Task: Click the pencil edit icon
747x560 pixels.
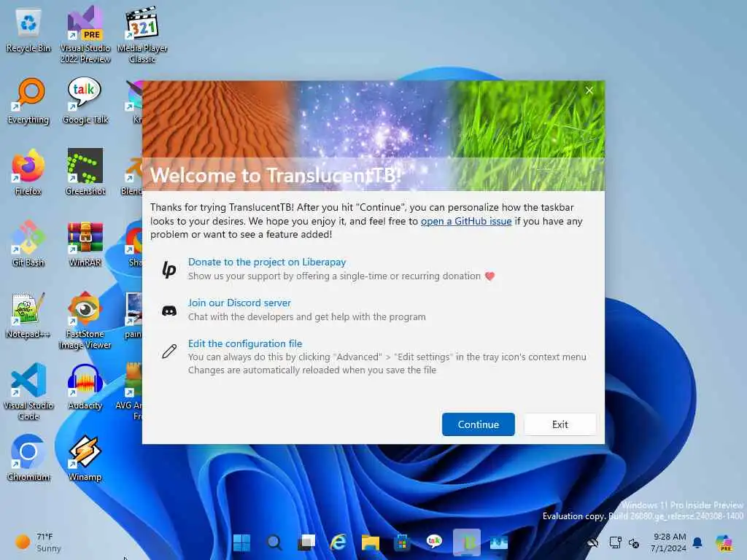Action: point(169,351)
